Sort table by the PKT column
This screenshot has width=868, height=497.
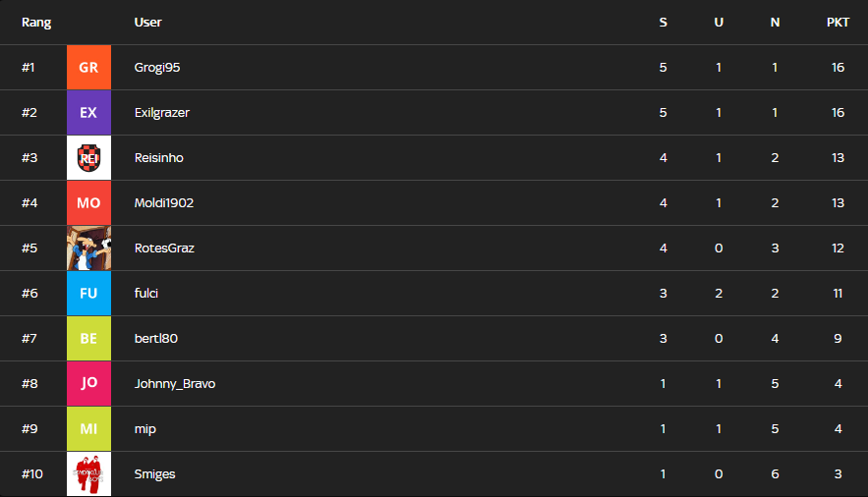[838, 23]
